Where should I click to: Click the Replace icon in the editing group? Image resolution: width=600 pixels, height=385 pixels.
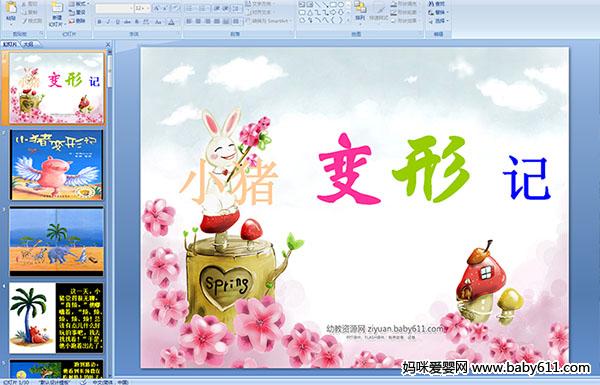437,12
